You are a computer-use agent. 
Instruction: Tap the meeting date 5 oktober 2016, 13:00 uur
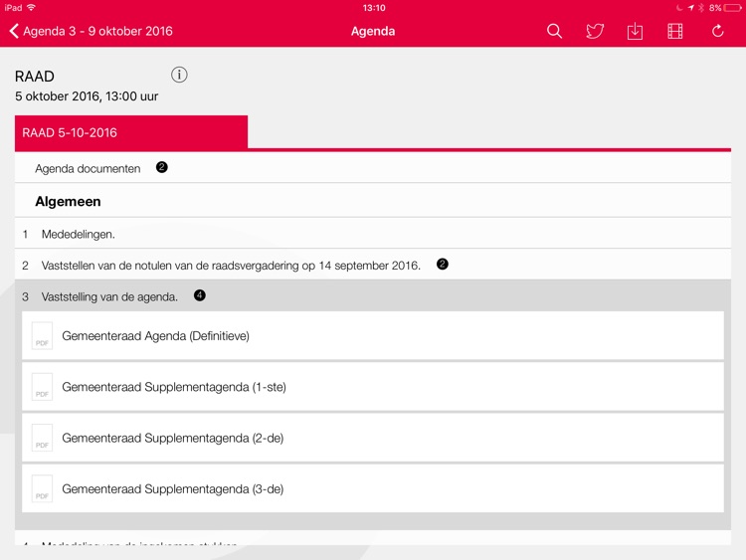(87, 96)
